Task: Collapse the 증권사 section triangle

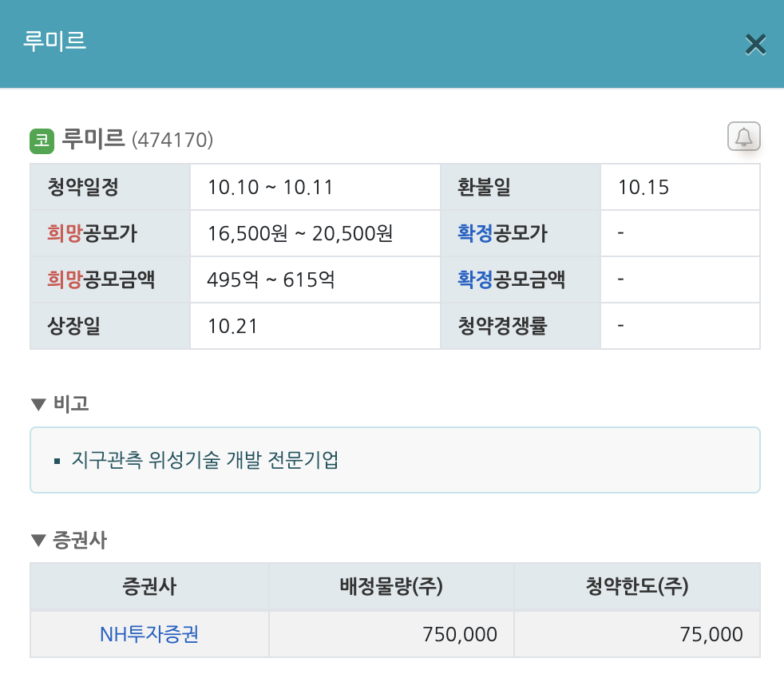Action: 38,541
